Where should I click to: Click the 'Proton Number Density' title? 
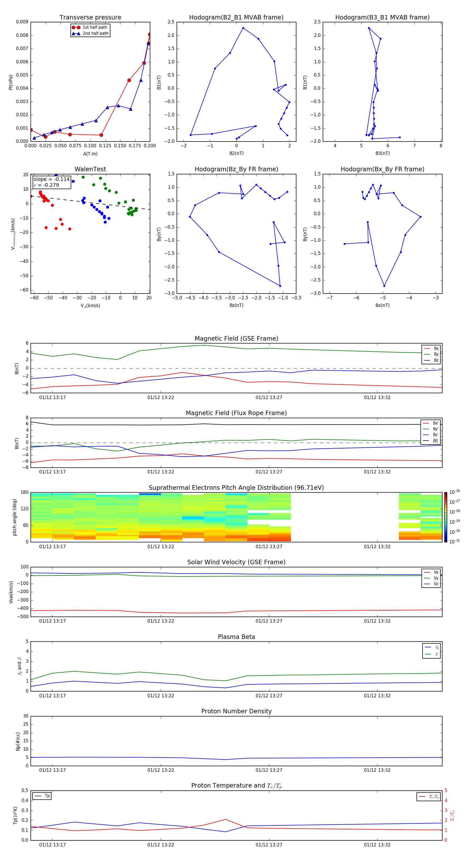(236, 711)
